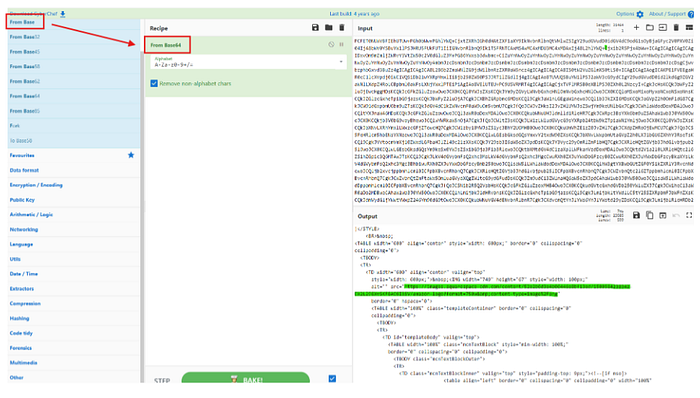700x398 pixels.
Task: Load a saved recipe via folder icon
Action: point(329,28)
